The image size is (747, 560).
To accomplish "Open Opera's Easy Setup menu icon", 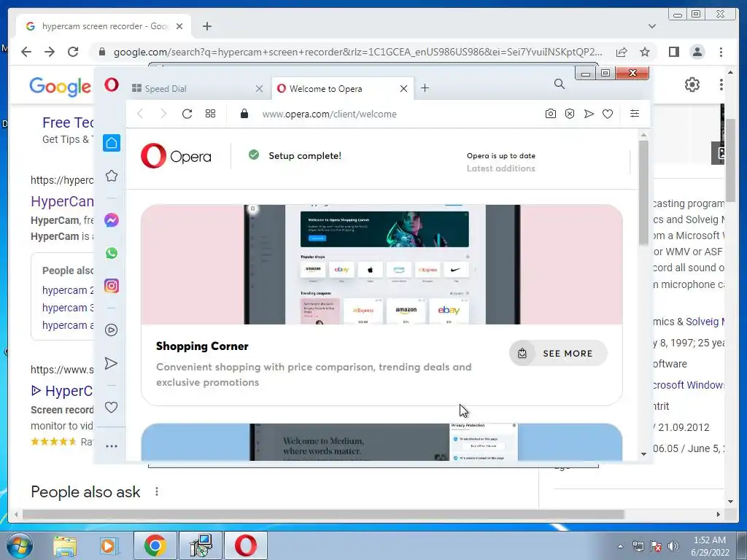I will (x=635, y=113).
